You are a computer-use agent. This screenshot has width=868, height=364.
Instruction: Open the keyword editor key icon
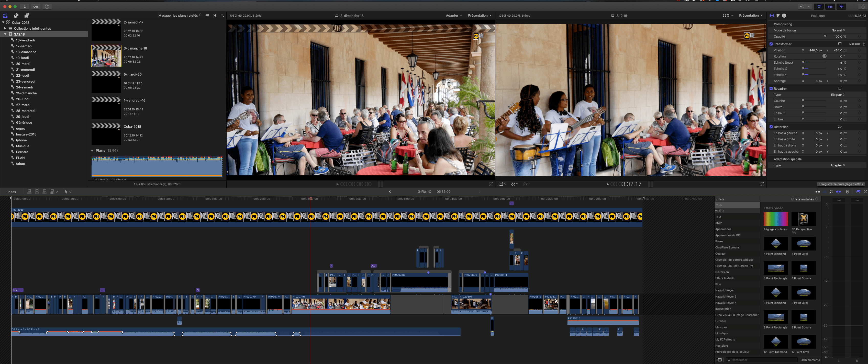pyautogui.click(x=35, y=6)
